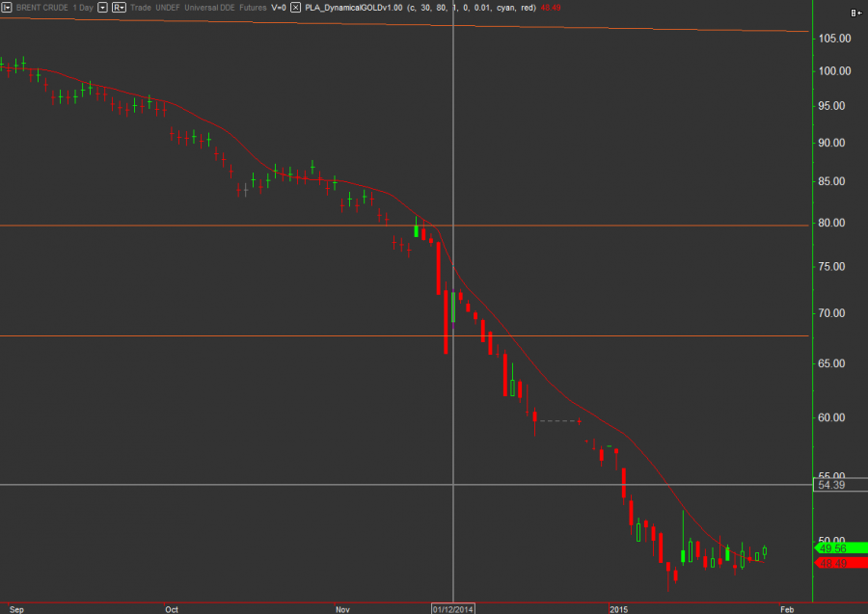Open the R replay dropdown button
Screen dimensions: 868x614
[119, 7]
